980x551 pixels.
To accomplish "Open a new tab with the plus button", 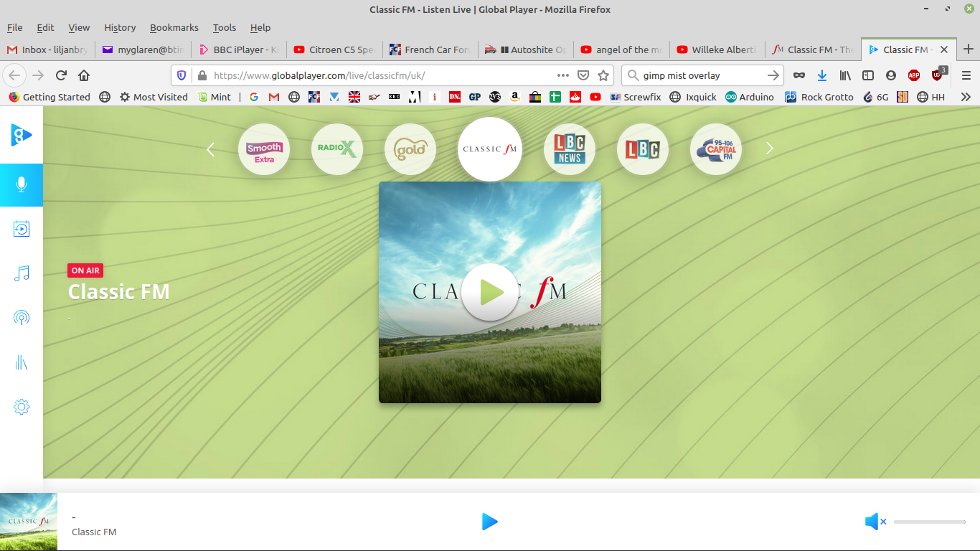I will pyautogui.click(x=969, y=50).
